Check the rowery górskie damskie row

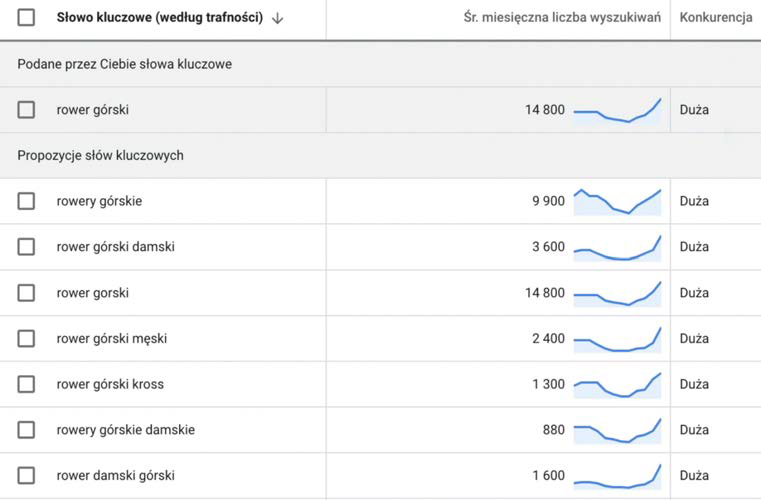[26, 430]
